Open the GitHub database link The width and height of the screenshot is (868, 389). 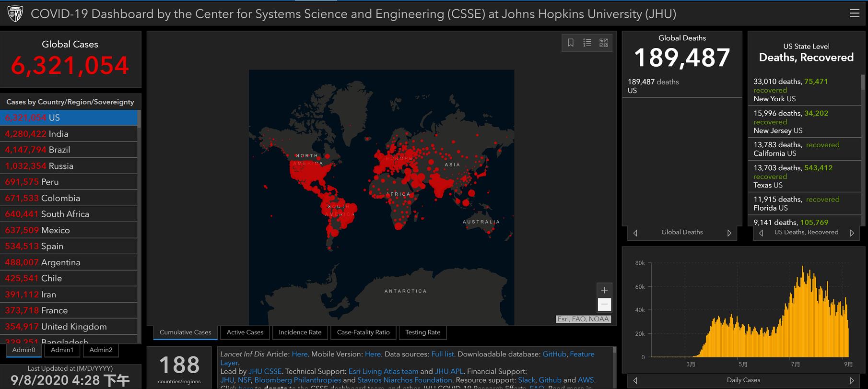click(x=554, y=354)
